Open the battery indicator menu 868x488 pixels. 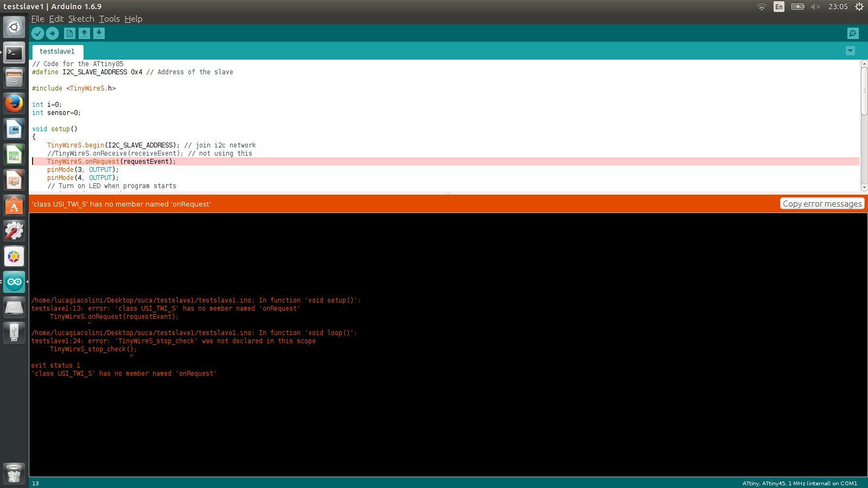pos(797,7)
